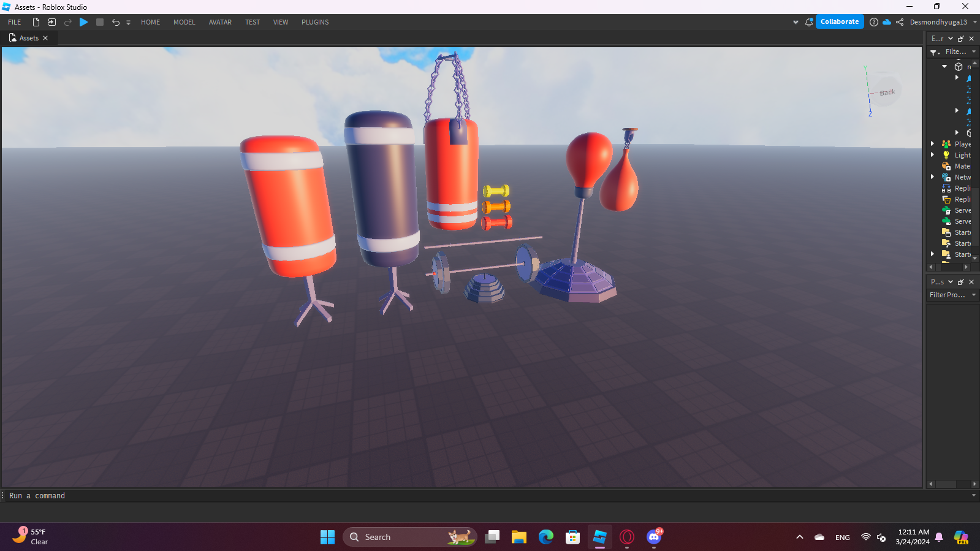Close the Properties panel
Screen dimensions: 980x551
971,282
